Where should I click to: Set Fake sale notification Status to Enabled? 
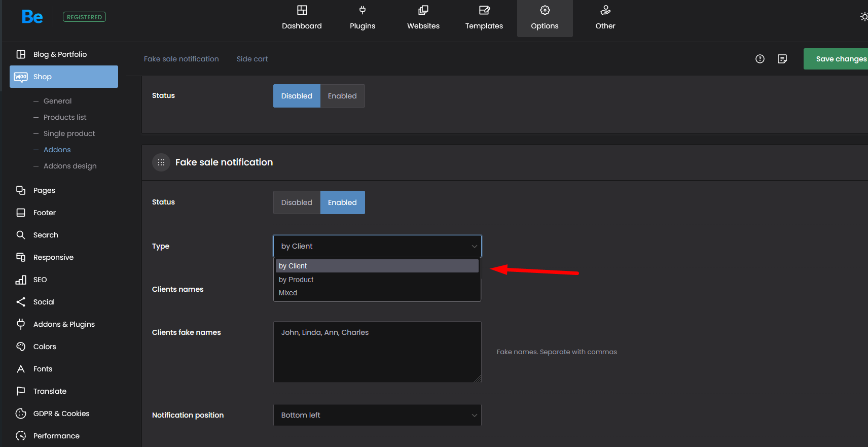pyautogui.click(x=342, y=202)
